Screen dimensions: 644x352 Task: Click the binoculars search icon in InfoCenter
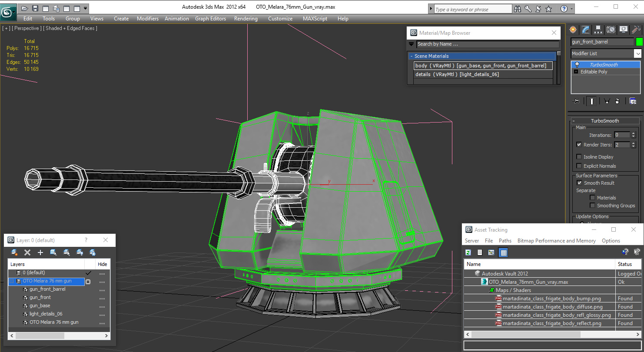pyautogui.click(x=517, y=9)
